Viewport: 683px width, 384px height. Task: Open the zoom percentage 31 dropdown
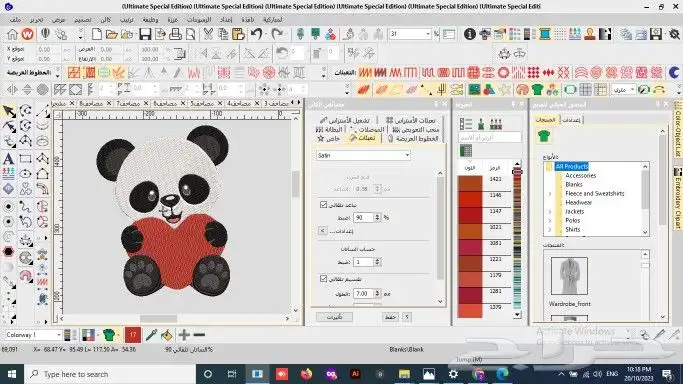click(x=428, y=34)
